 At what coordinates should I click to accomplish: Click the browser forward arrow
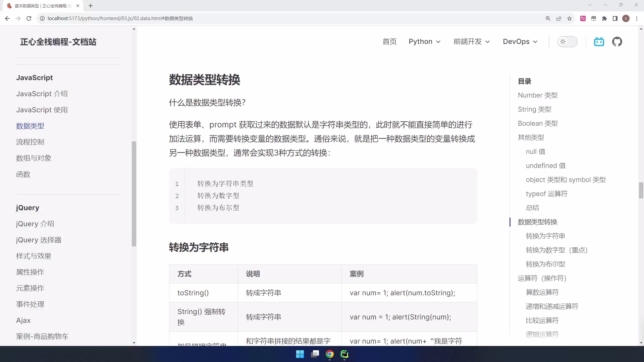tap(18, 18)
